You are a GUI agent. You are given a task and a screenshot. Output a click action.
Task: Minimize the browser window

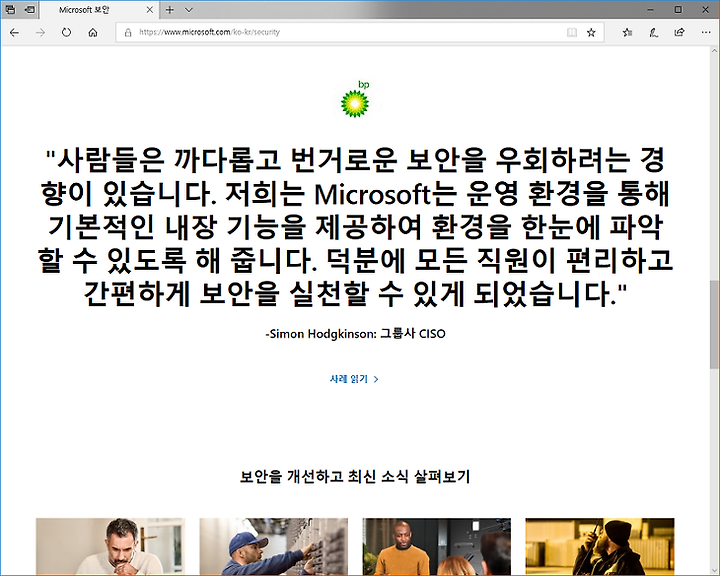650,10
